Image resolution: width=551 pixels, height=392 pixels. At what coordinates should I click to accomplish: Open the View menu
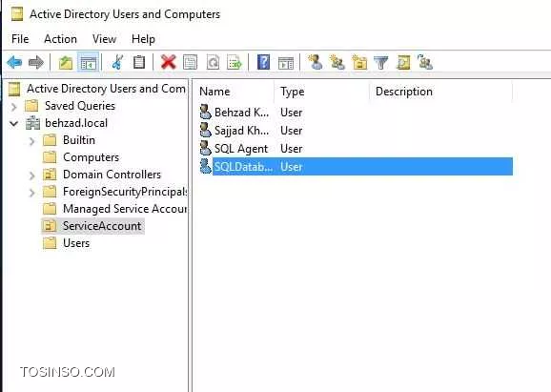[x=104, y=39]
